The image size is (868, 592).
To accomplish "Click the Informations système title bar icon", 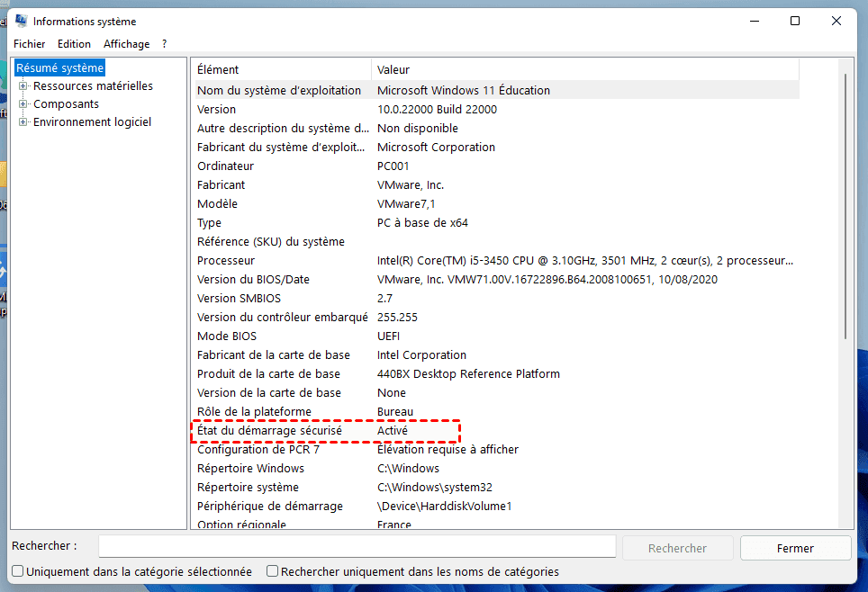I will [x=22, y=21].
